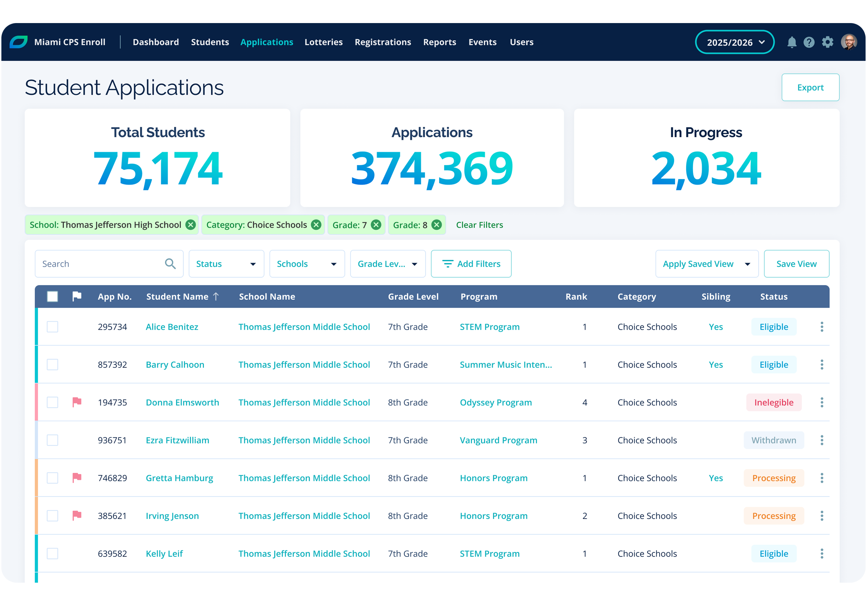This screenshot has width=868, height=603.
Task: Tick the checkbox for Kelly Leif
Action: tap(53, 553)
